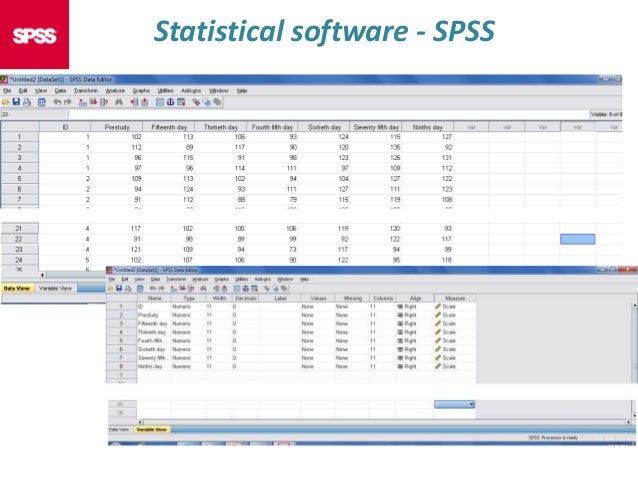Image resolution: width=638 pixels, height=479 pixels.
Task: Click Insert Cases icon in Data View window
Action: tap(134, 102)
